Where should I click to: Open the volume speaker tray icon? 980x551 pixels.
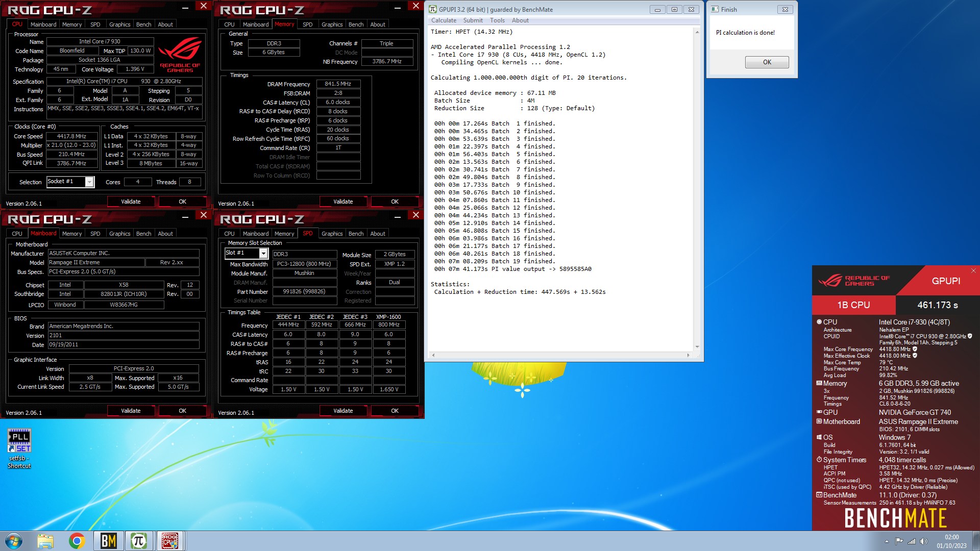[923, 541]
